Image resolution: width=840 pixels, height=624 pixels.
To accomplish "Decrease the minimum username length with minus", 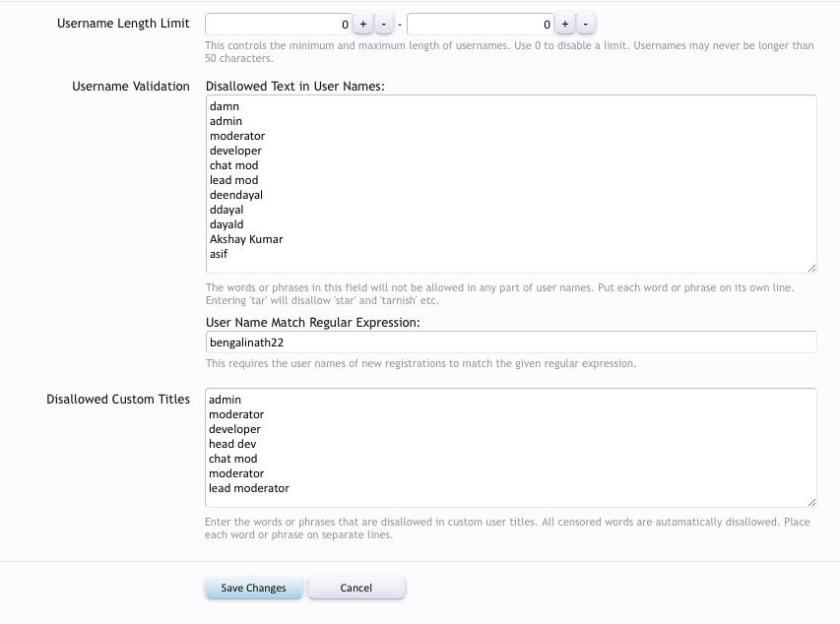I will click(x=384, y=24).
